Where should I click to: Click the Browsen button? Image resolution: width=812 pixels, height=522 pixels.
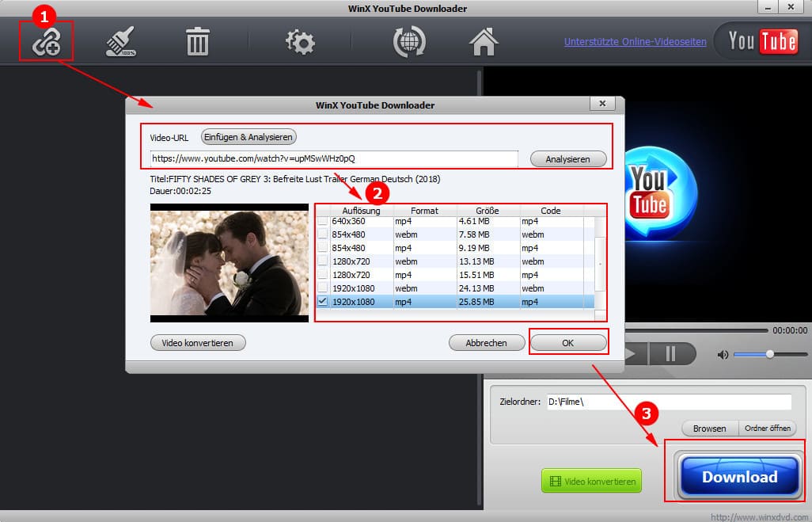(709, 429)
